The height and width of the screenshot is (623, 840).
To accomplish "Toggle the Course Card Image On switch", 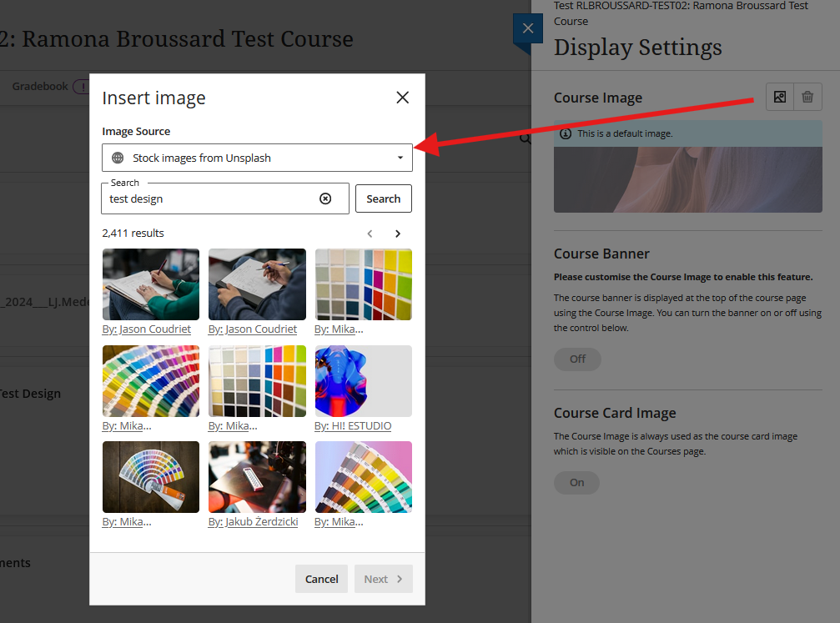I will click(x=576, y=482).
